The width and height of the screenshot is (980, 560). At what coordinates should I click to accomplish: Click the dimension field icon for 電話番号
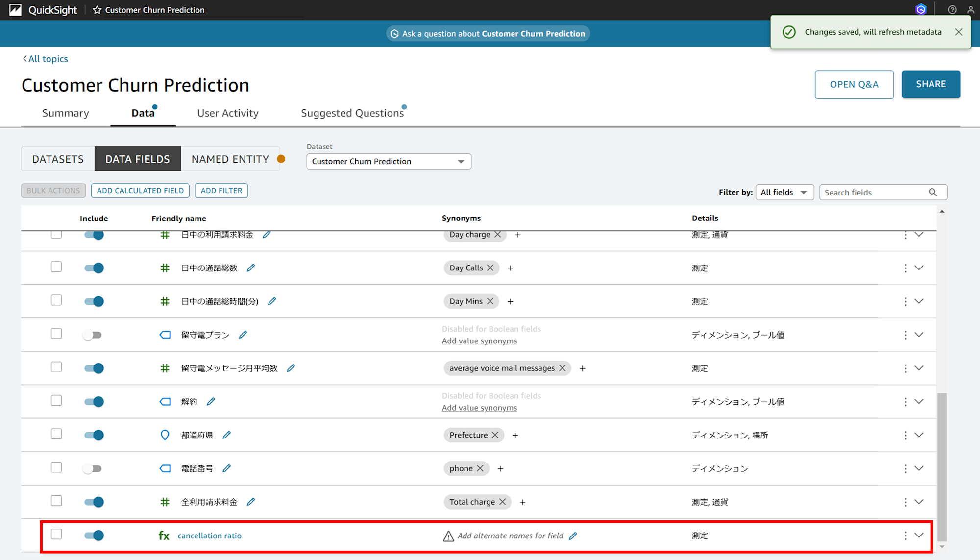tap(164, 468)
